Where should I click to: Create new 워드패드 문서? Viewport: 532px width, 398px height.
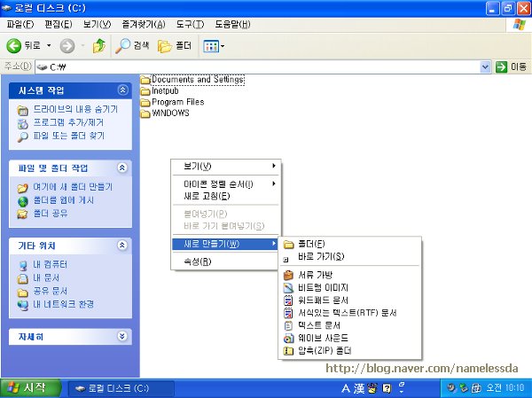(349, 300)
